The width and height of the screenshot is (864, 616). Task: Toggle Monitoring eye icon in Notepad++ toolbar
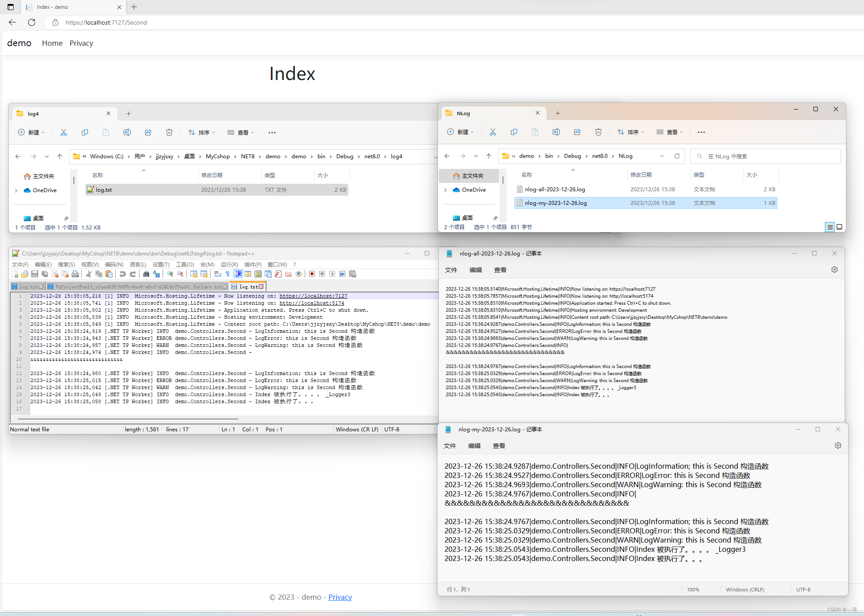pyautogui.click(x=299, y=274)
